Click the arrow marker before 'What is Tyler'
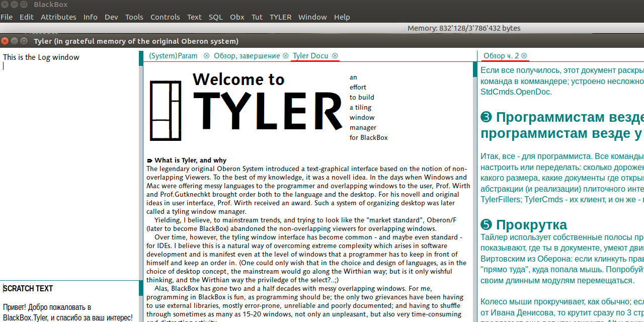The height and width of the screenshot is (322, 644). click(x=149, y=161)
